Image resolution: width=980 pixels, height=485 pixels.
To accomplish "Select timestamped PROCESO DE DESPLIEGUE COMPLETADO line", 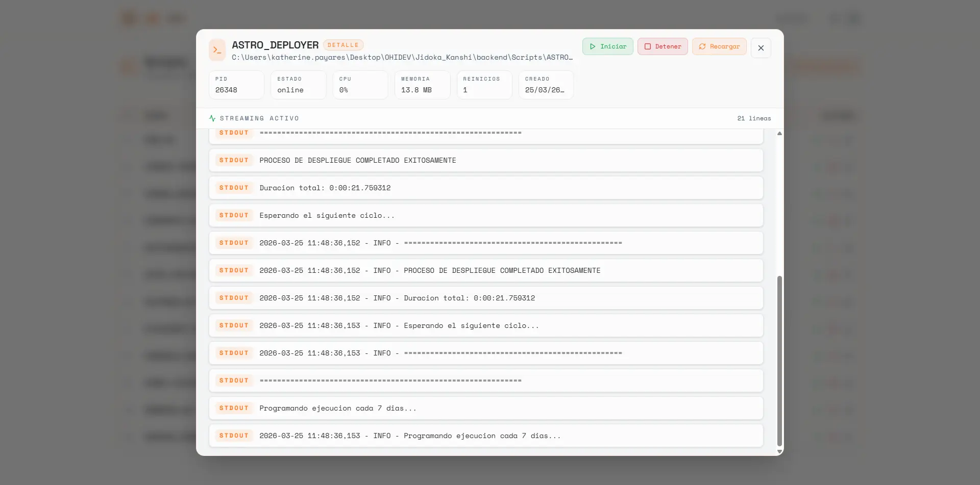I will [486, 271].
